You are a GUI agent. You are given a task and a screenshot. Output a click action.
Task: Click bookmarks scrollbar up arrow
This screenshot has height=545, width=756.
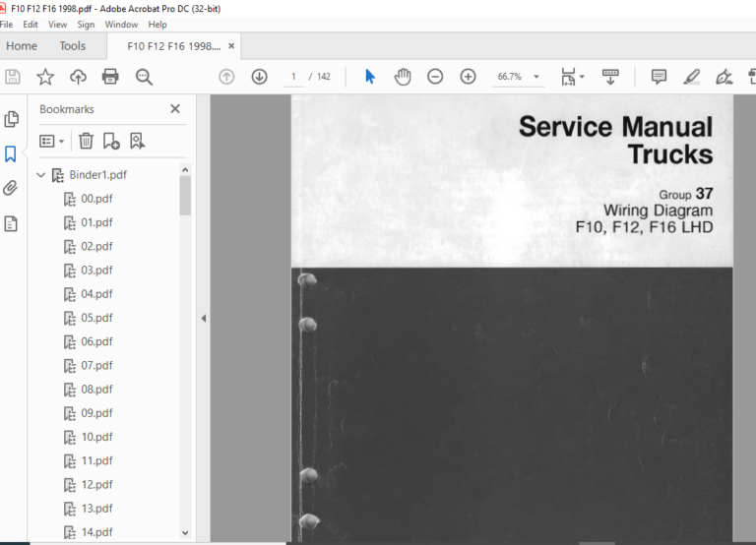[x=185, y=169]
